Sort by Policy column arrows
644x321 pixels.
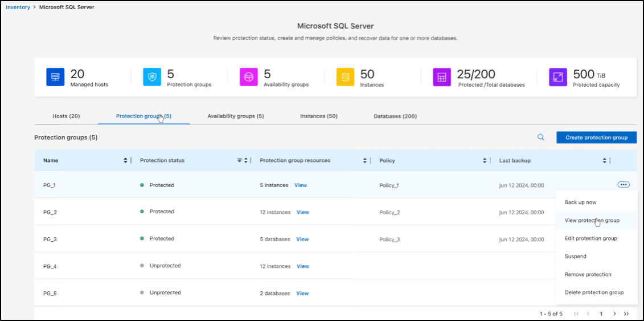(485, 161)
